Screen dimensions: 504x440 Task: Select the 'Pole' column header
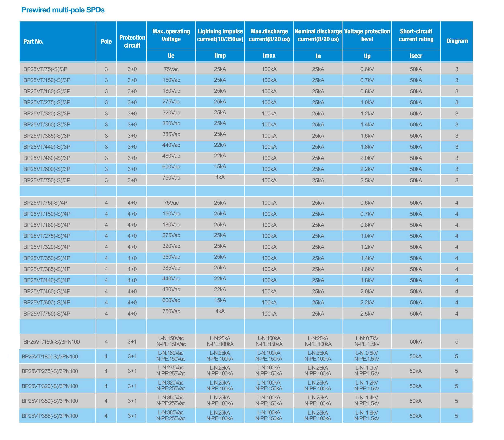pos(106,41)
